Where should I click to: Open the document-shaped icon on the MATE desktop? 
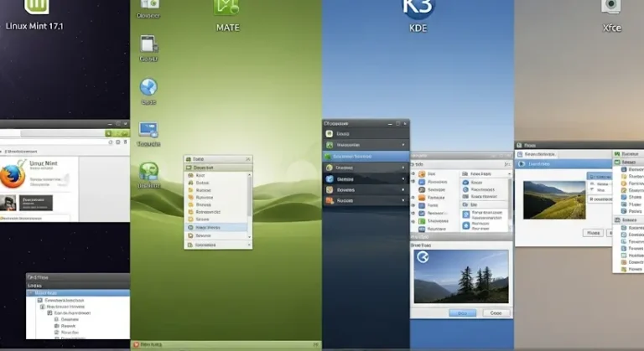pos(148,44)
